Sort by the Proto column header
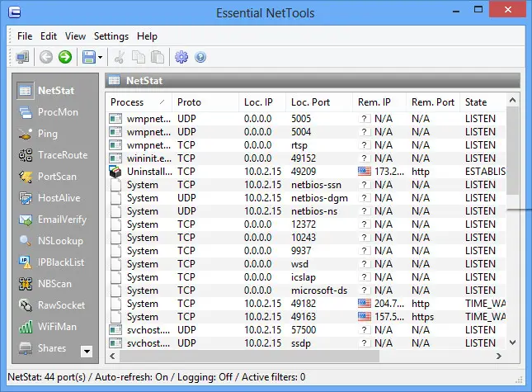This screenshot has width=532, height=392. (x=205, y=102)
